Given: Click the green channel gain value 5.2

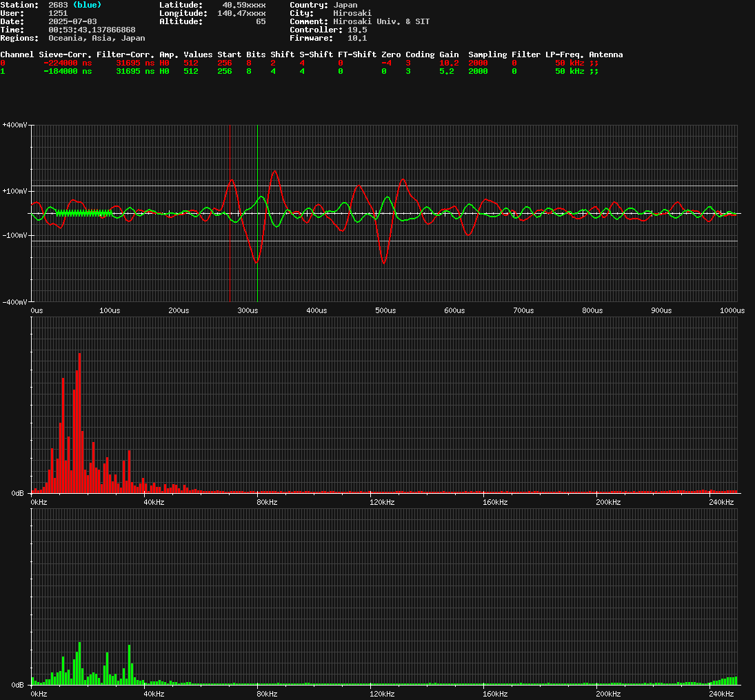Looking at the screenshot, I should 446,71.
